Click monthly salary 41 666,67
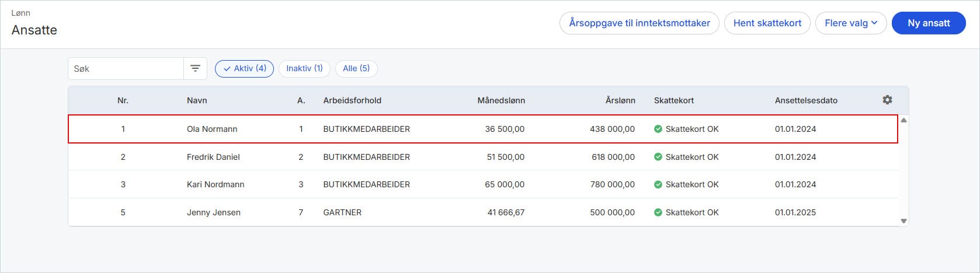This screenshot has width=980, height=273. (506, 212)
